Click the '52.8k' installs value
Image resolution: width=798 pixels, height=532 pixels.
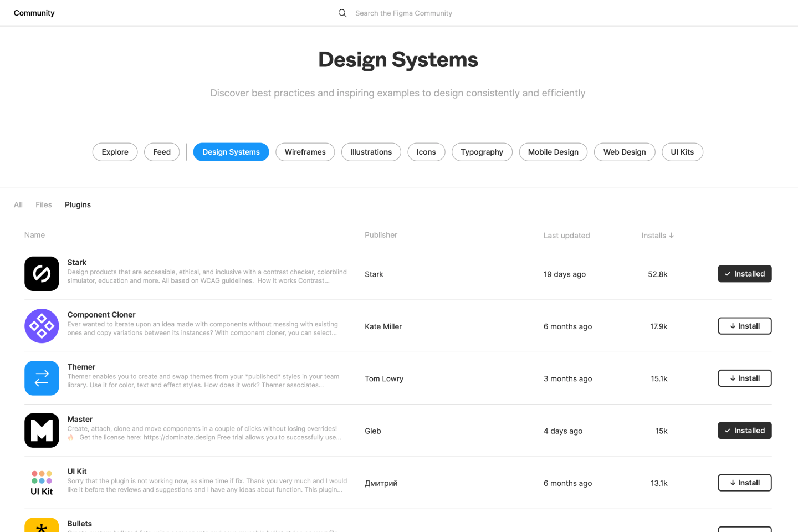click(x=658, y=274)
